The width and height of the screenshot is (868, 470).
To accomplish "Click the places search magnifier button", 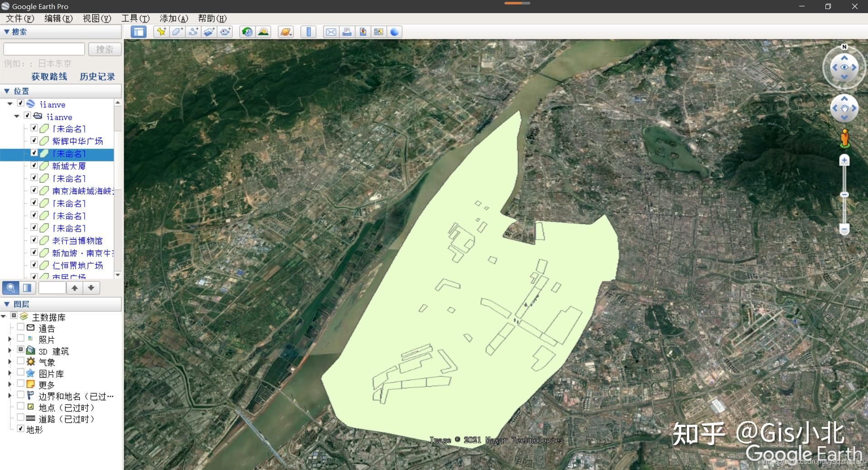I will 11,288.
